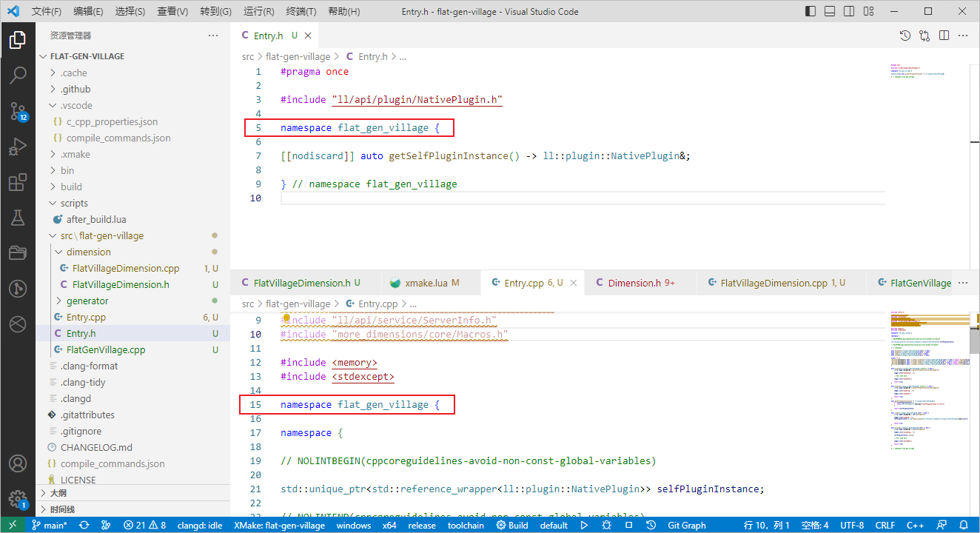Click the remote window indicator in status bar

click(13, 525)
